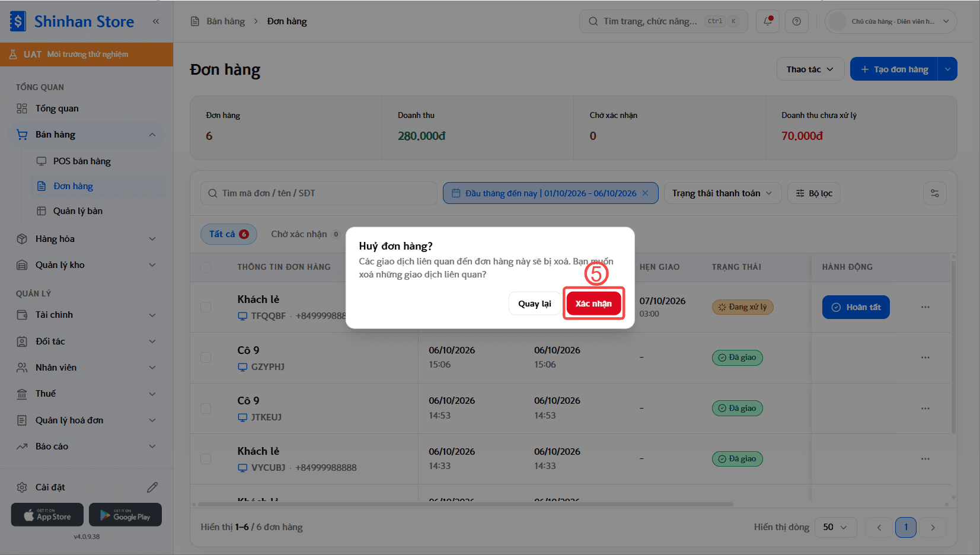Confirm cancellation with Xác nhận button
The width and height of the screenshot is (980, 555).
593,304
